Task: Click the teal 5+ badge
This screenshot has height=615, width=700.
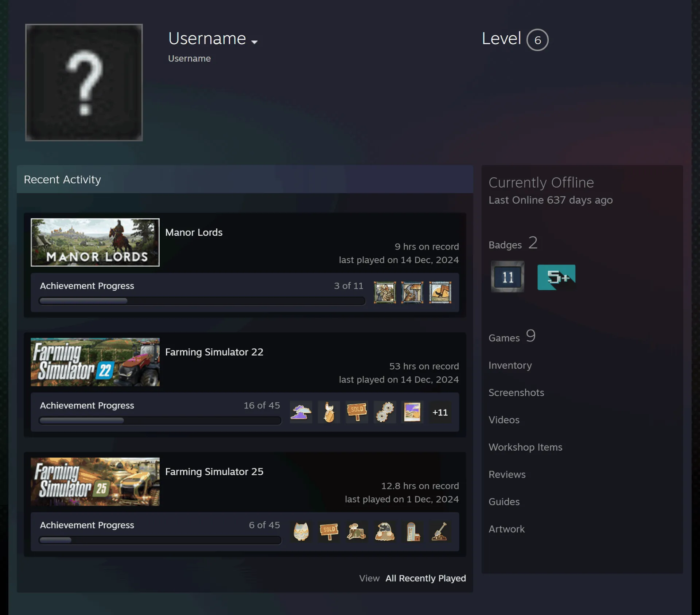Action: coord(556,277)
